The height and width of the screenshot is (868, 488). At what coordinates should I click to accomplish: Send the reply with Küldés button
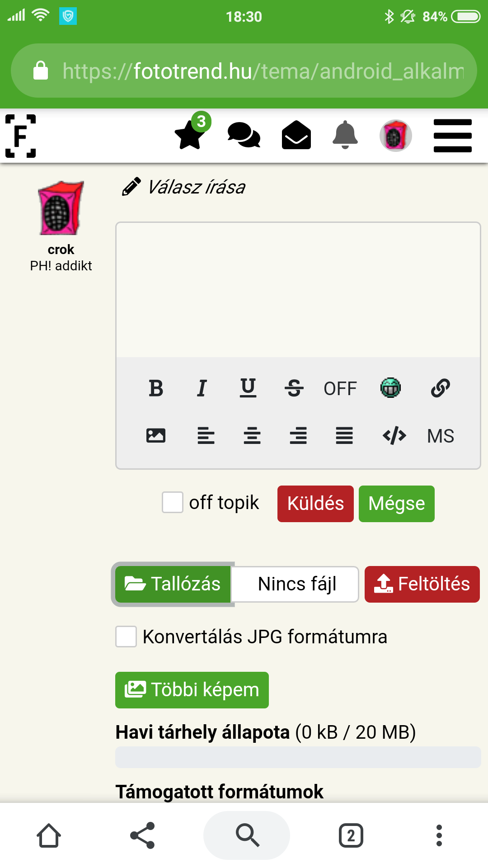[x=315, y=504]
